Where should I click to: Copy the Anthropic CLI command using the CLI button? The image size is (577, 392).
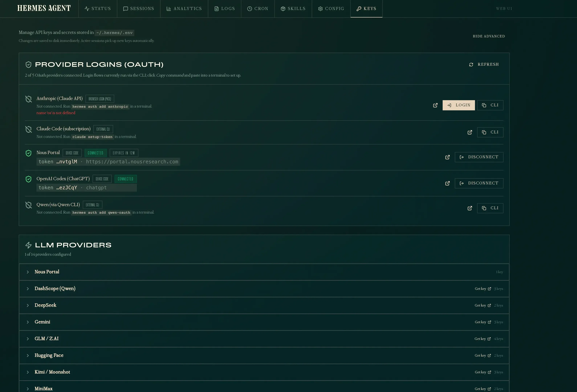coord(490,105)
